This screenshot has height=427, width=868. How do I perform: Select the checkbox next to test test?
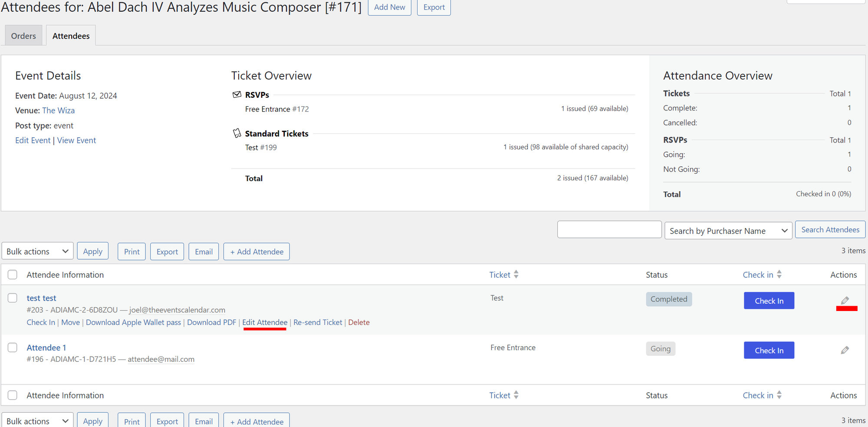13,298
